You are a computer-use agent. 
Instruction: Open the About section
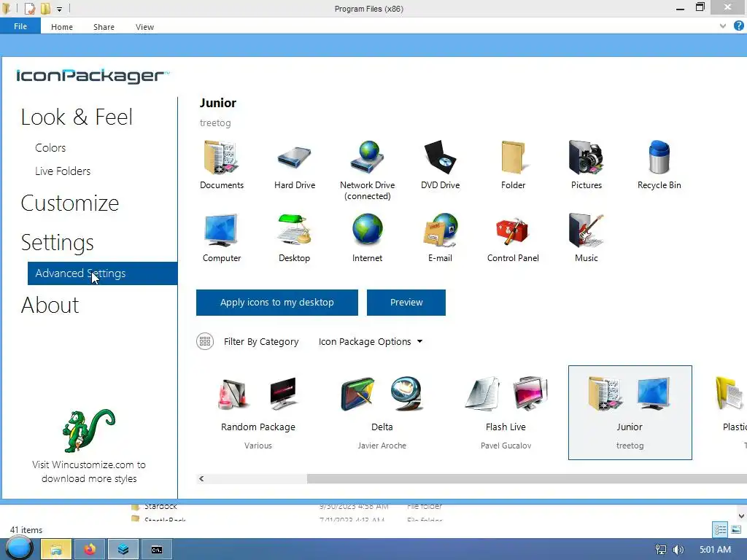click(50, 306)
